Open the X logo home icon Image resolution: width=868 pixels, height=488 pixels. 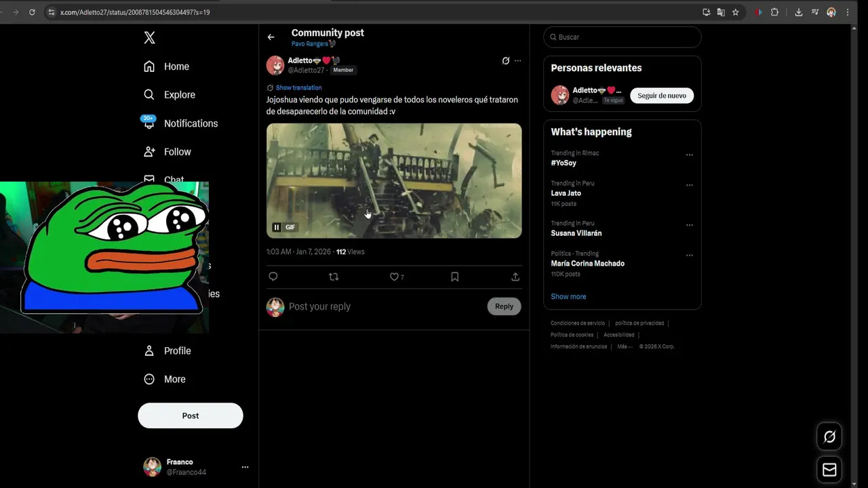[150, 38]
